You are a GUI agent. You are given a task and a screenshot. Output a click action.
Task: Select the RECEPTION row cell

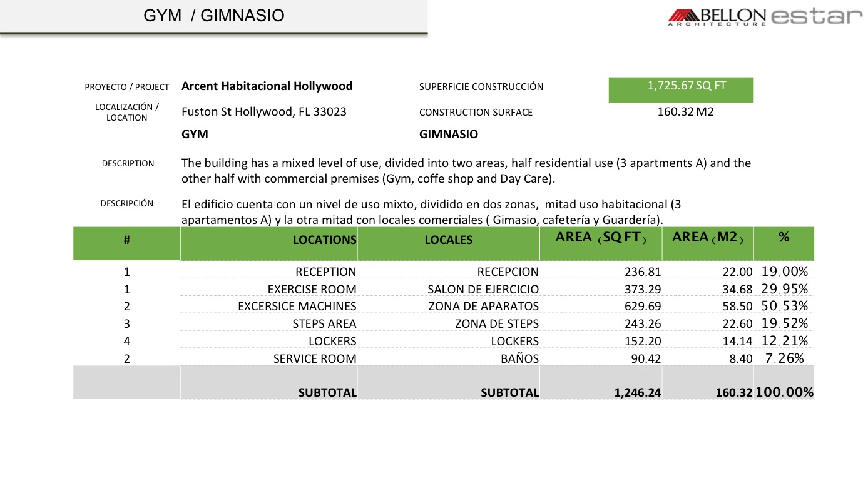pyautogui.click(x=325, y=272)
